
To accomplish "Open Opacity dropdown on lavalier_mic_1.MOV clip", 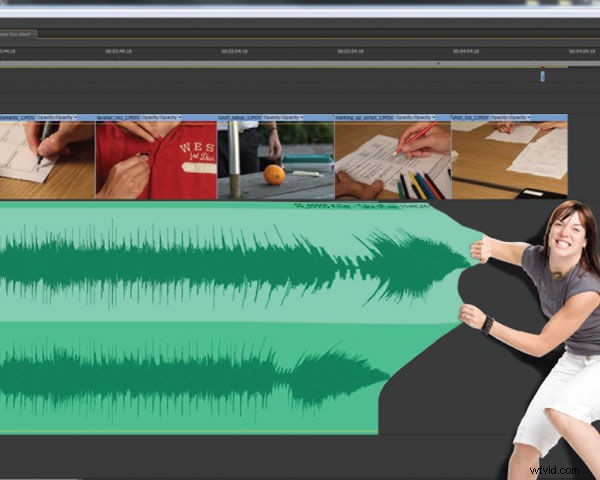I will coord(161,118).
